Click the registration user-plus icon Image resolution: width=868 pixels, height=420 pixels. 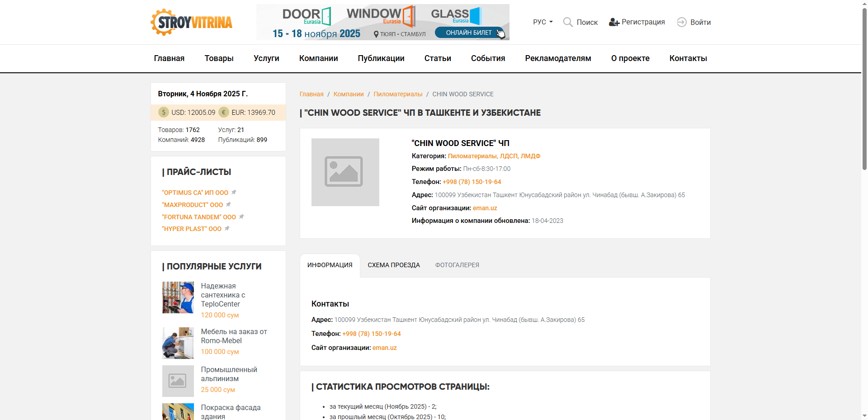coord(614,22)
